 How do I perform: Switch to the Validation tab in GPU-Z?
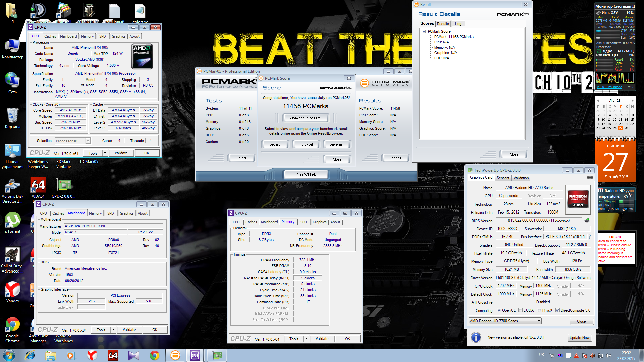pyautogui.click(x=521, y=178)
